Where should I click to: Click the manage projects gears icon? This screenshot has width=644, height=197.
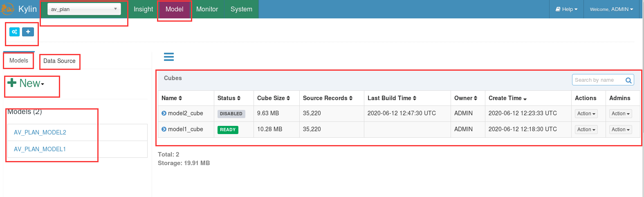pos(14,31)
